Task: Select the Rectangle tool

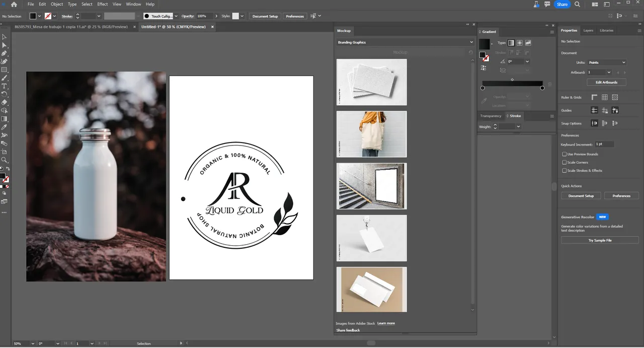Action: (x=4, y=69)
